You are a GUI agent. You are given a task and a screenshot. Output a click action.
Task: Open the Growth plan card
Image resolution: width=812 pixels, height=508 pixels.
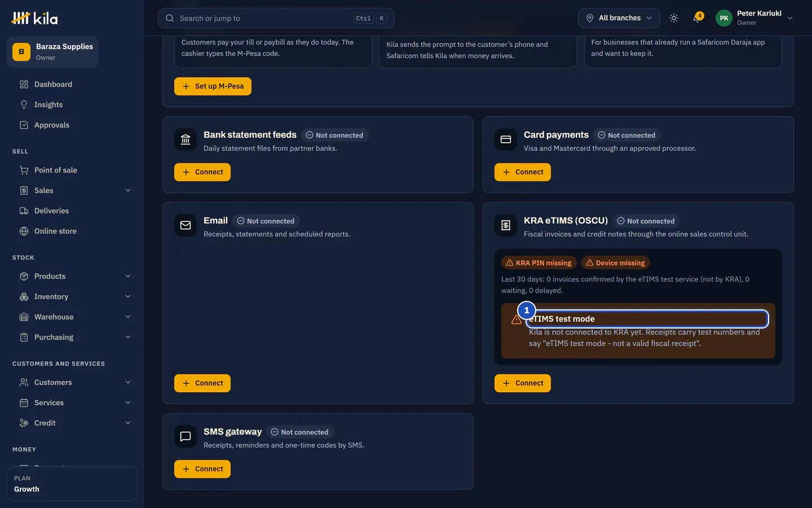point(72,484)
